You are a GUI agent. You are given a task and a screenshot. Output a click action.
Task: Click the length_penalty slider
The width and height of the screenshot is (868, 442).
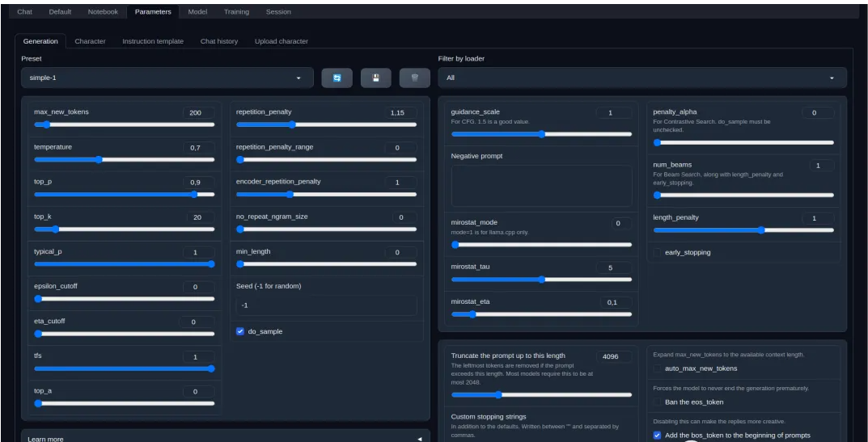click(743, 230)
